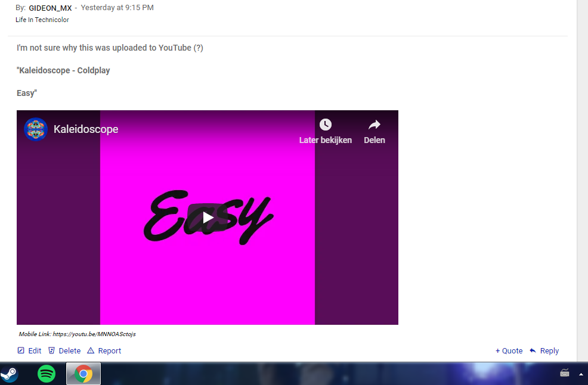The image size is (588, 385).
Task: Open Steam from the taskbar
Action: pos(10,374)
